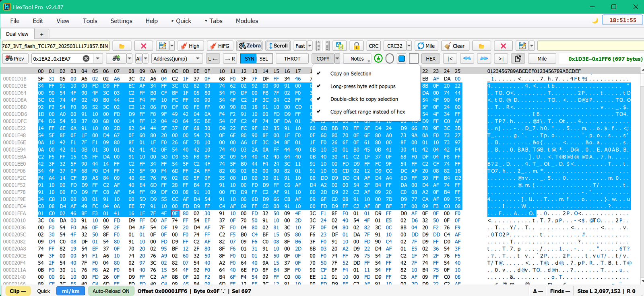This screenshot has width=644, height=296.
Task: Click the lock icon in the toolbar
Action: click(x=357, y=46)
